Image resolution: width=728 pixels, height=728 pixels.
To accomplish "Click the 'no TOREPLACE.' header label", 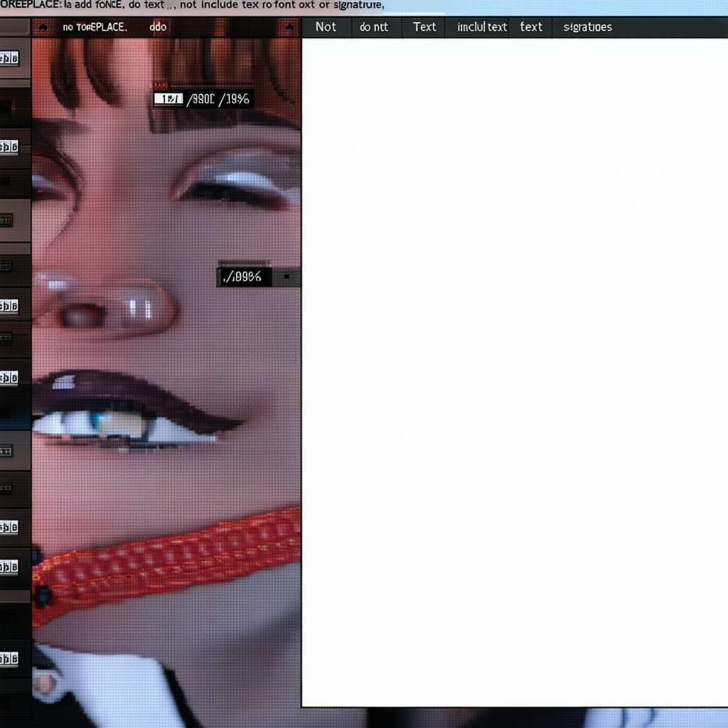I will 95,27.
